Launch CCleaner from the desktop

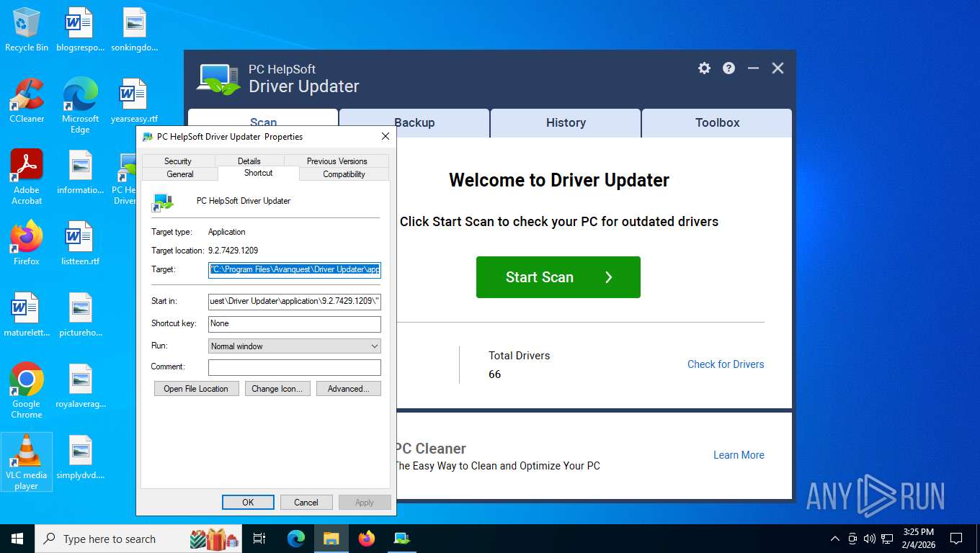[x=27, y=101]
